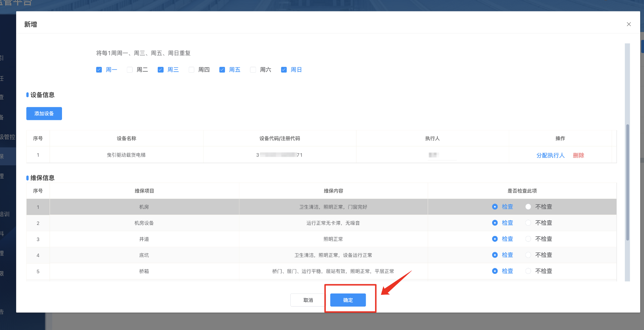Image resolution: width=644 pixels, height=330 pixels.
Task: Click the 添加设备 button
Action: (44, 113)
